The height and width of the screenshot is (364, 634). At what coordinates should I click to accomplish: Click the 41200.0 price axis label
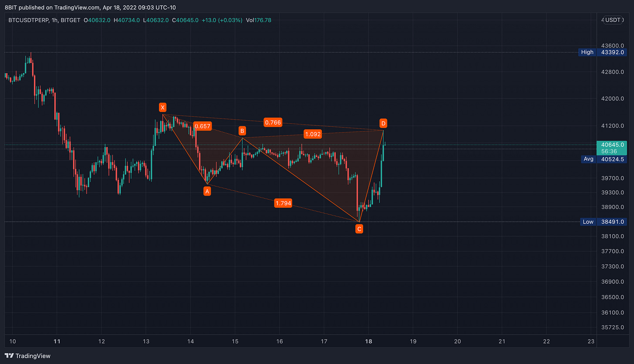tap(613, 126)
